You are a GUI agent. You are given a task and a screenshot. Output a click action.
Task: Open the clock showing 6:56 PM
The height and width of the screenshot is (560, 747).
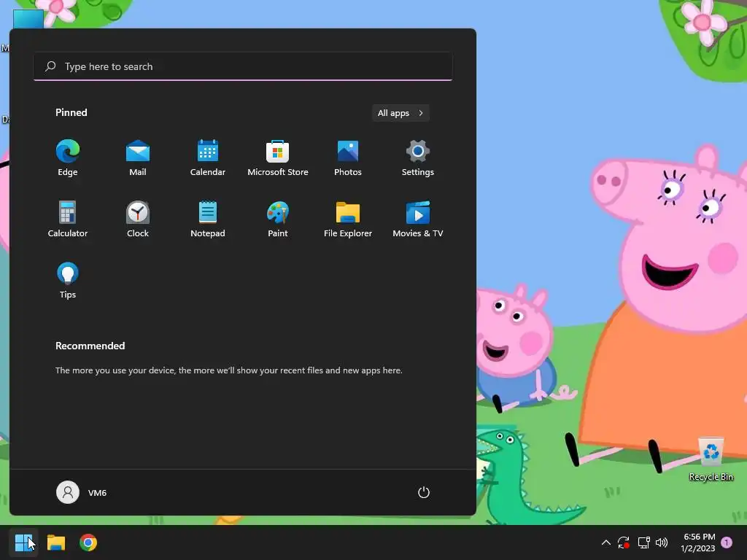698,542
